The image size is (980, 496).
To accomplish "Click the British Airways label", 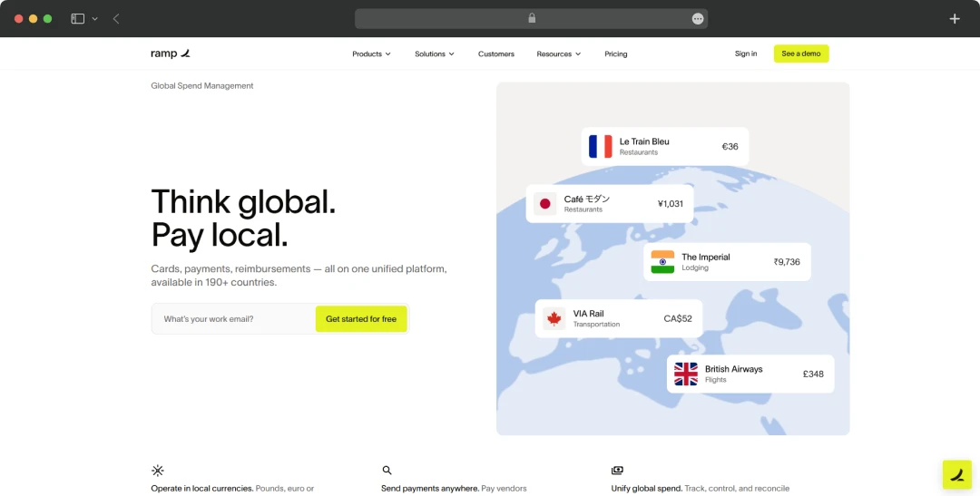I will click(x=734, y=369).
